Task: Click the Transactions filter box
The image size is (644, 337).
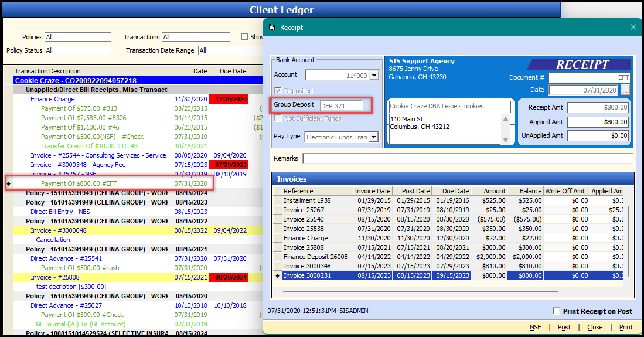Action: 196,37
